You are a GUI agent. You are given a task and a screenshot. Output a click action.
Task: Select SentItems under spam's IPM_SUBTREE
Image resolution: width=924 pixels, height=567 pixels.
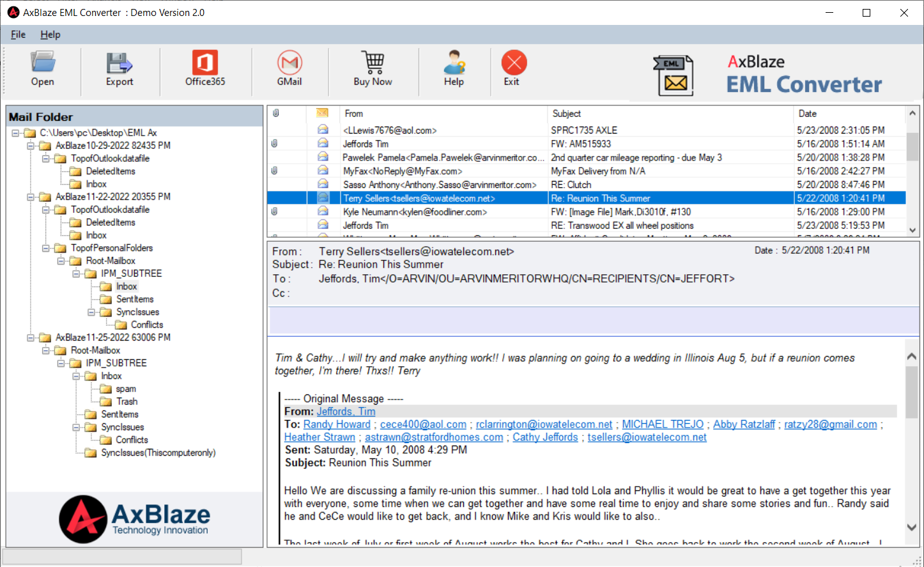click(119, 414)
